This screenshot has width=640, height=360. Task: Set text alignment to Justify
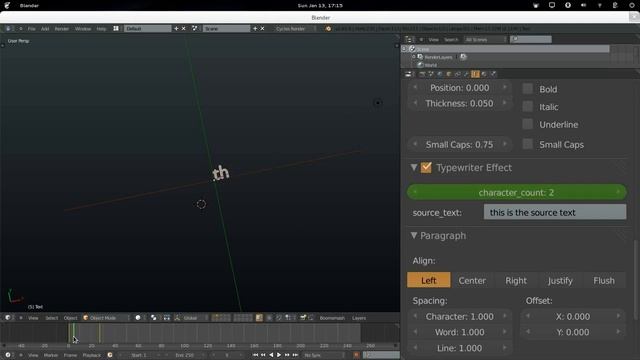point(560,280)
